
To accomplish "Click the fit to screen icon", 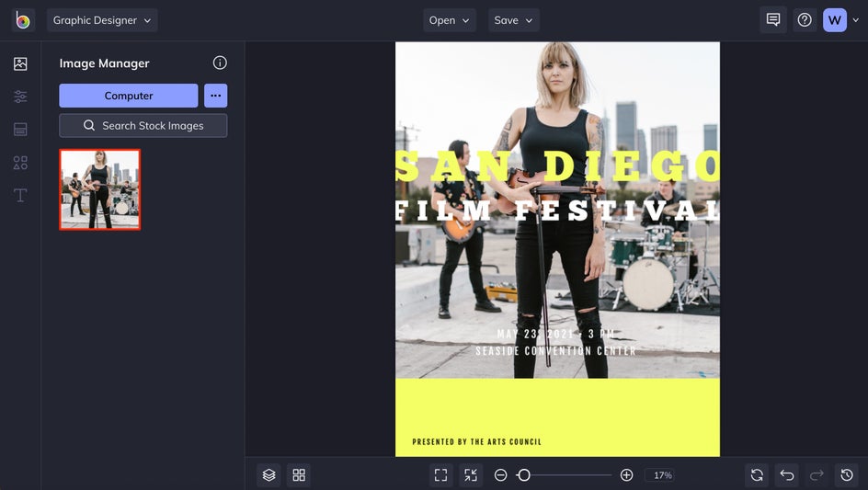I will pos(440,475).
